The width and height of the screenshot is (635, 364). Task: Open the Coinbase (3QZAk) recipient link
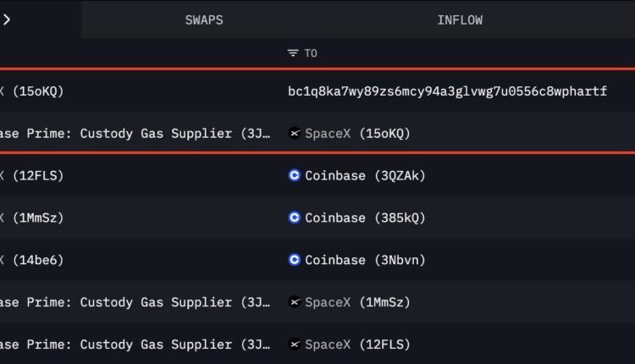(365, 175)
